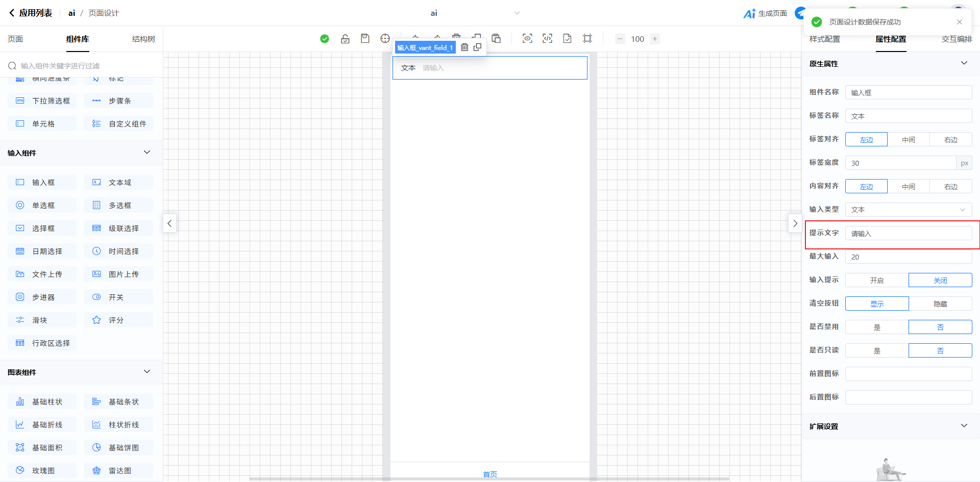Hide the clear button by selecting 隐藏
The width and height of the screenshot is (980, 482).
940,303
